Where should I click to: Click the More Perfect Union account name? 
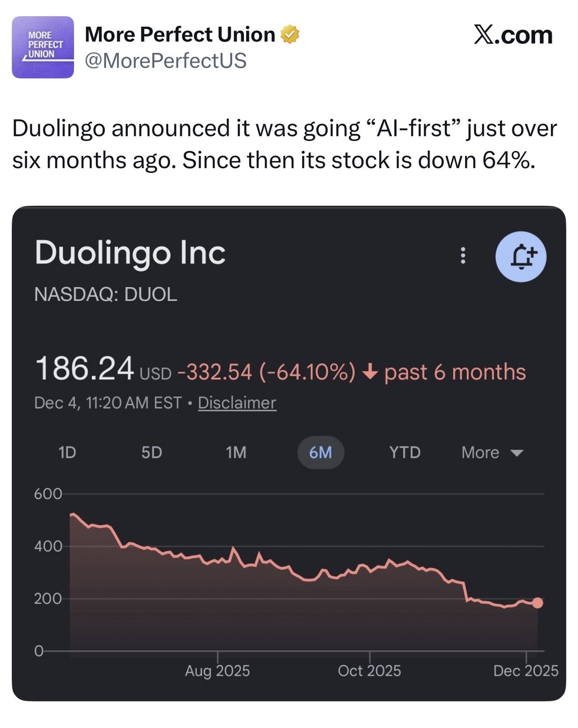tap(180, 35)
